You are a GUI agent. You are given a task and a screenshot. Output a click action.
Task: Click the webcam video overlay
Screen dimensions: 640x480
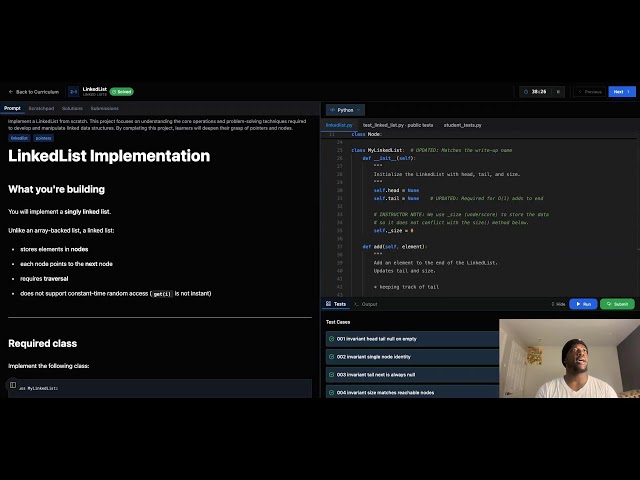[569, 358]
